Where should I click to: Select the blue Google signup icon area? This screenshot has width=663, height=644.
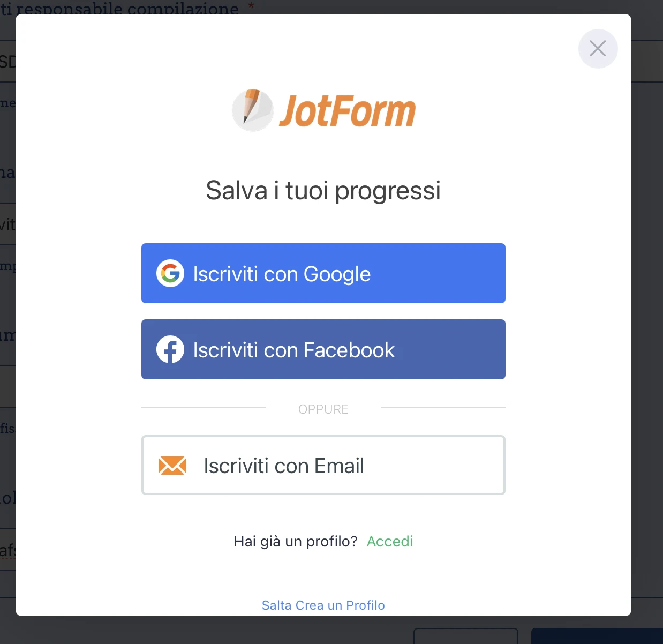[x=170, y=273]
